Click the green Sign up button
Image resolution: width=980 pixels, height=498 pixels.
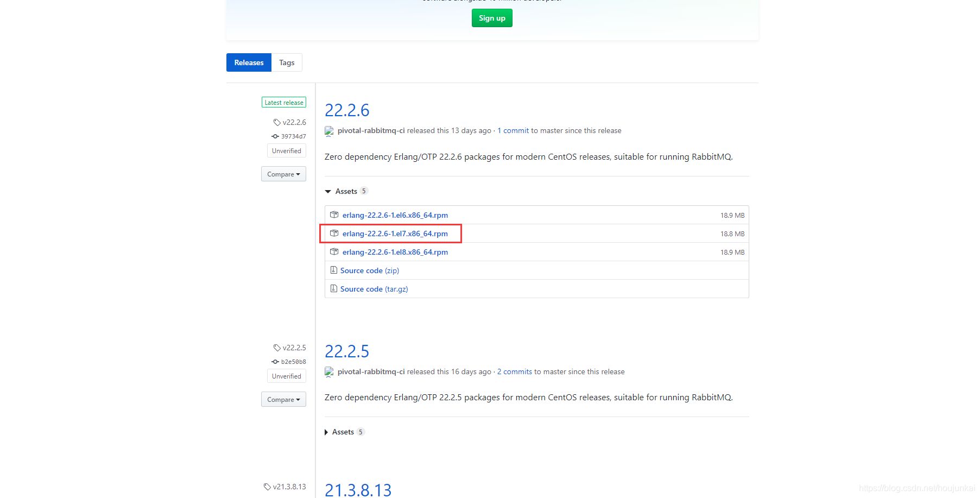pos(492,18)
